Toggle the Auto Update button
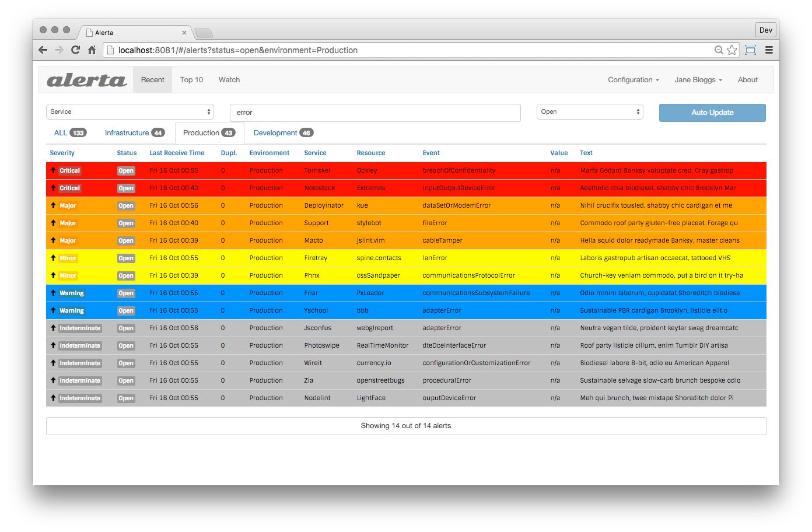Screen dimensions: 812x532 (x=712, y=113)
